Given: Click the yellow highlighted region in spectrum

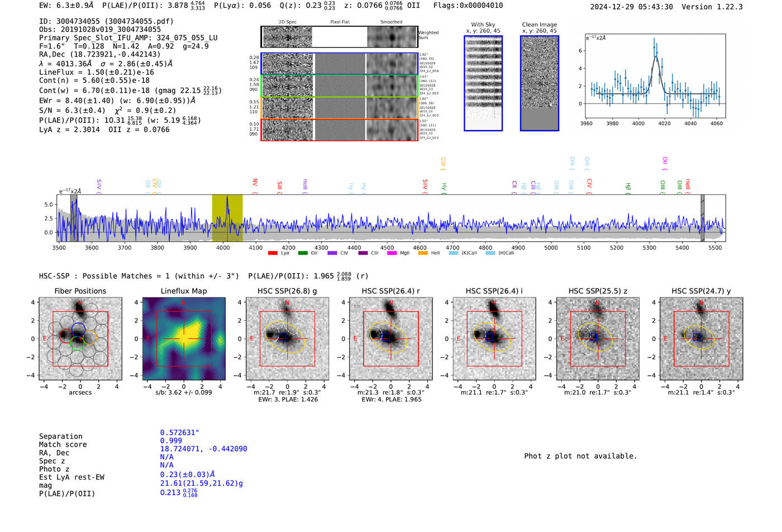Looking at the screenshot, I should 227,218.
